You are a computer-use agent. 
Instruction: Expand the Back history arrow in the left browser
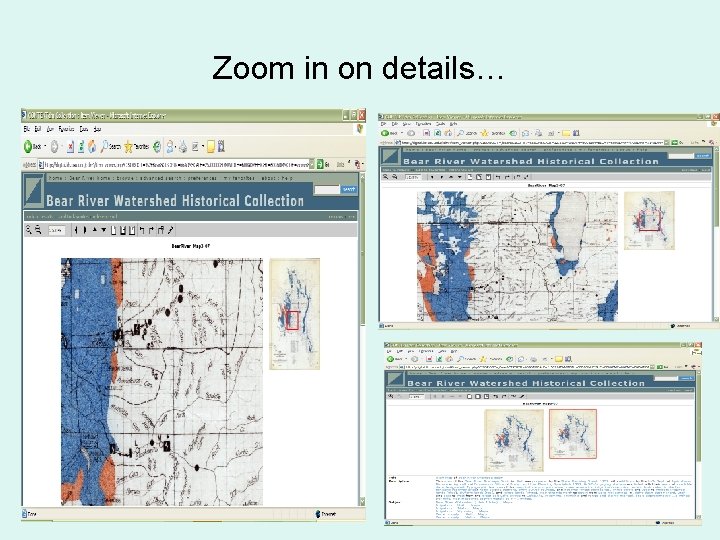pyautogui.click(x=45, y=146)
